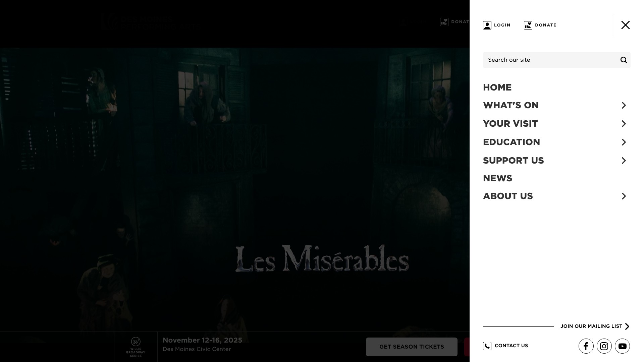Click the Get Season Tickets button
This screenshot has width=644, height=362.
pyautogui.click(x=412, y=347)
